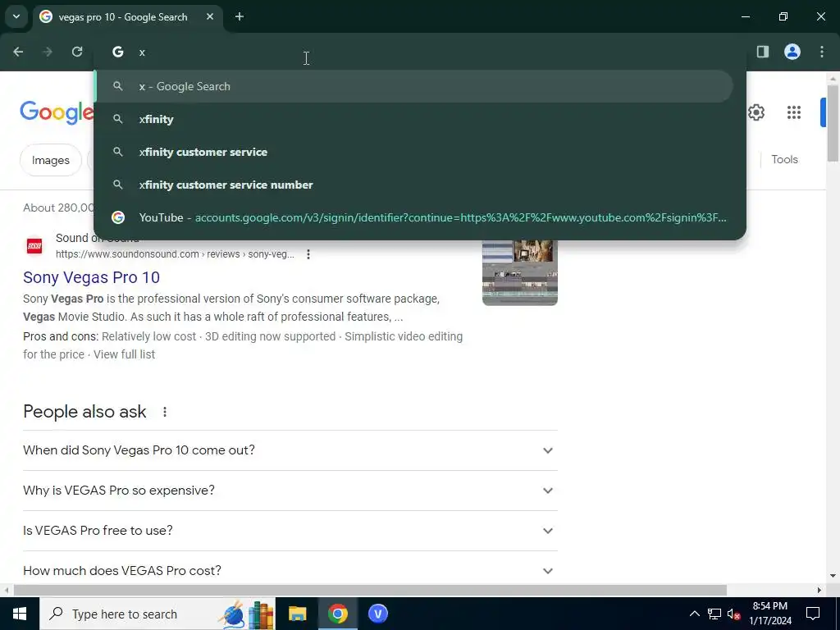Go back with the browser back arrow
This screenshot has height=630, width=840.
(x=18, y=52)
